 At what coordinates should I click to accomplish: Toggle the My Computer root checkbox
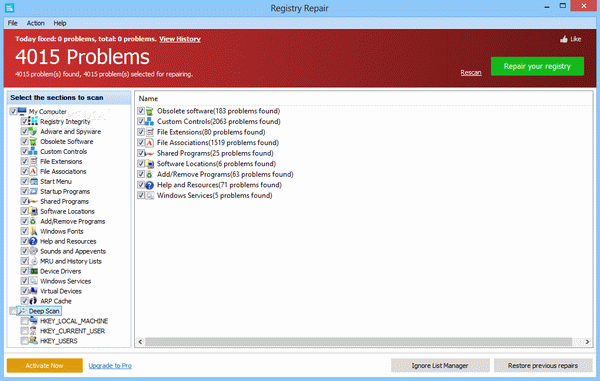coord(13,111)
